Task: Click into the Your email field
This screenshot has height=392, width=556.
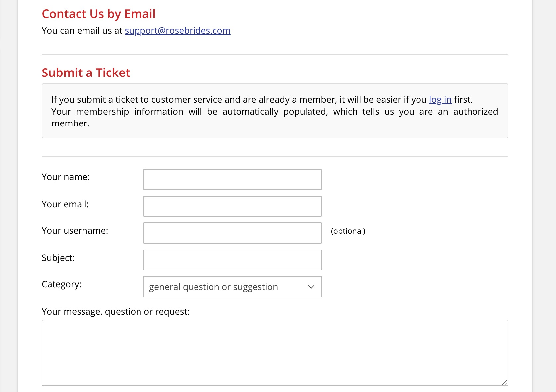Action: [232, 206]
